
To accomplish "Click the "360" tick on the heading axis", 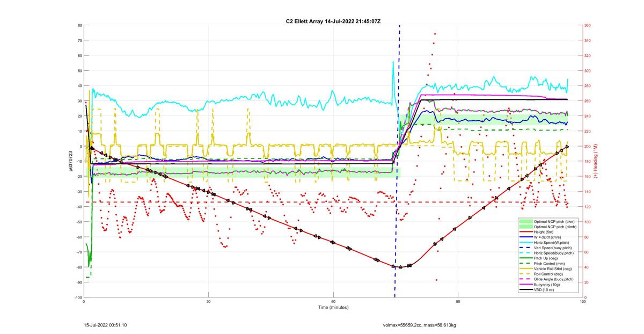I will (588, 25).
